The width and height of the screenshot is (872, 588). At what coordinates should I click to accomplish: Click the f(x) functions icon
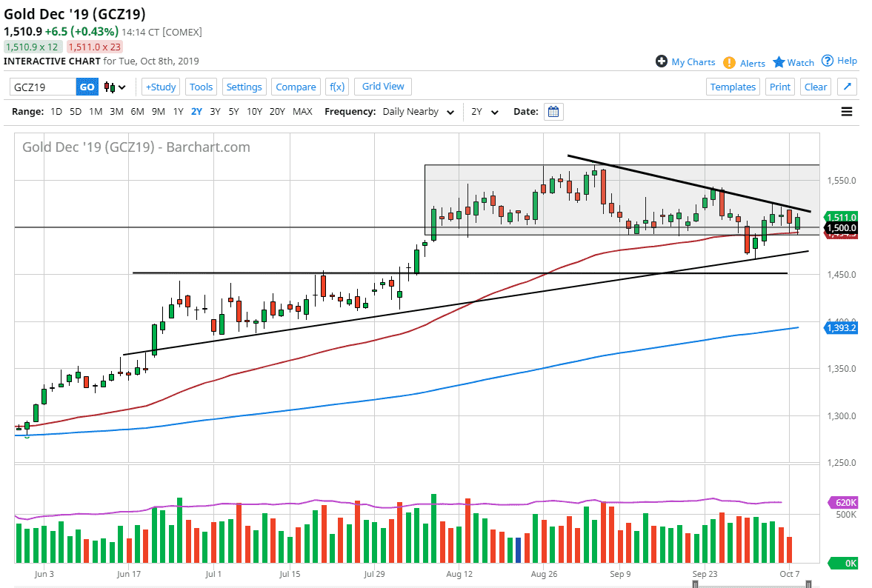[x=337, y=87]
